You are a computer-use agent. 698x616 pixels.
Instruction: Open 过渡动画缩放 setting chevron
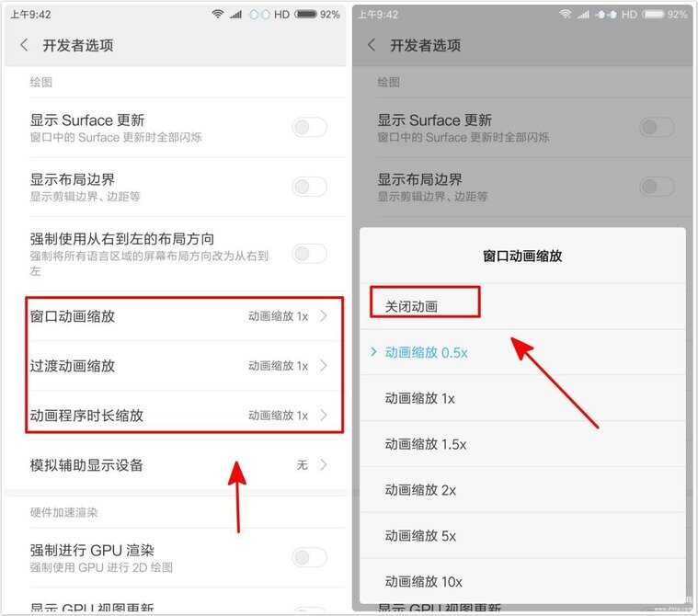[324, 366]
